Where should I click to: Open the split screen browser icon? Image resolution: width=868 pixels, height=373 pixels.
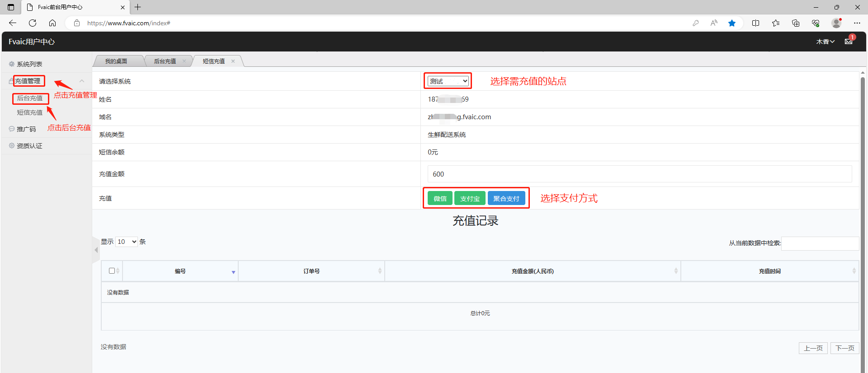click(x=755, y=23)
